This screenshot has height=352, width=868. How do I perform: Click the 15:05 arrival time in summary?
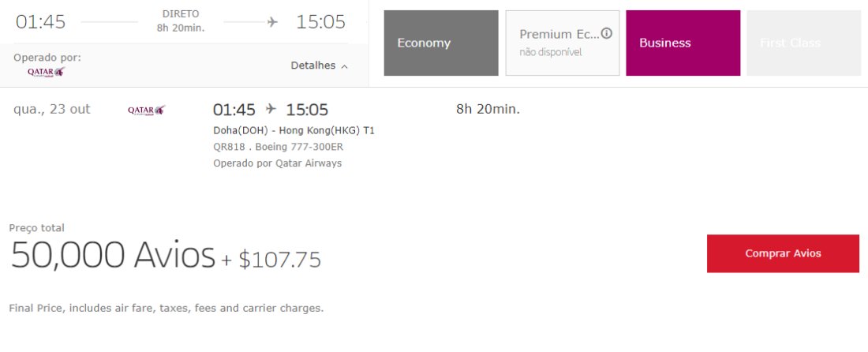click(320, 22)
